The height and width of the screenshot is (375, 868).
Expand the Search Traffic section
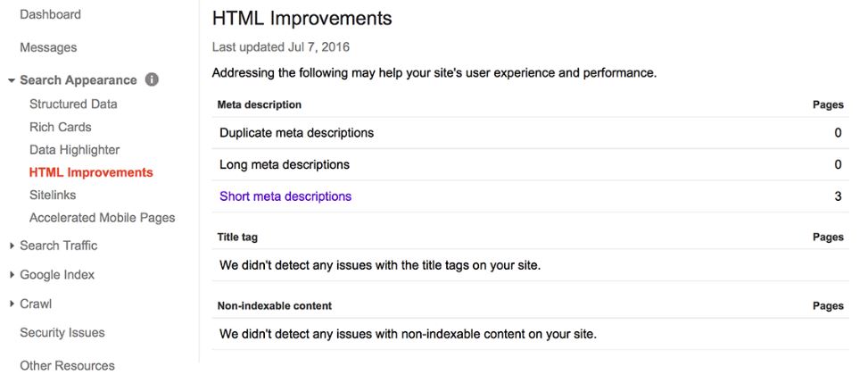point(12,246)
